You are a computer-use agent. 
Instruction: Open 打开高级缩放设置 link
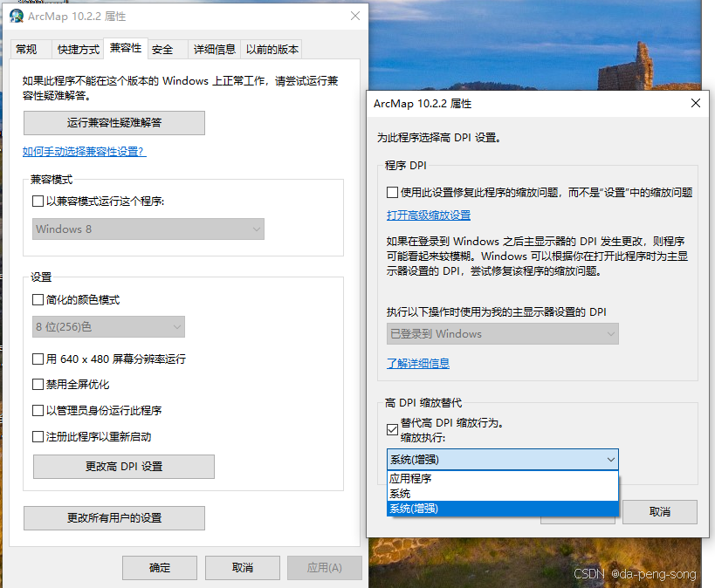[429, 215]
